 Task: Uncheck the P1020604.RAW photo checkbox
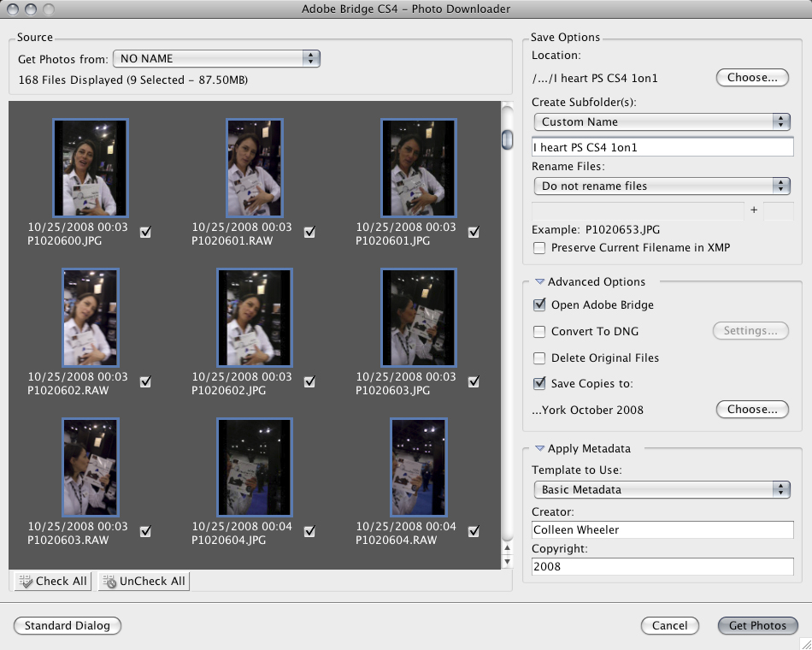[474, 531]
